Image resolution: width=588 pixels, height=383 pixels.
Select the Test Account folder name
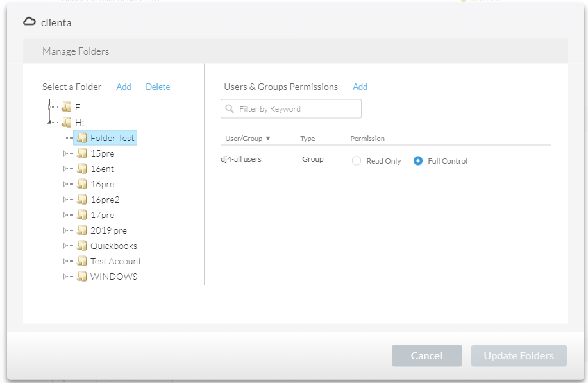coord(116,261)
